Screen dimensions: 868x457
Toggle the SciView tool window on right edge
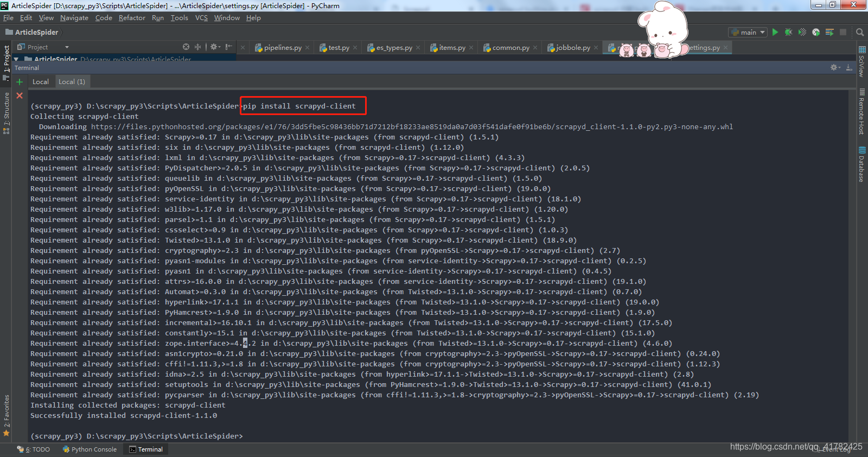(861, 62)
